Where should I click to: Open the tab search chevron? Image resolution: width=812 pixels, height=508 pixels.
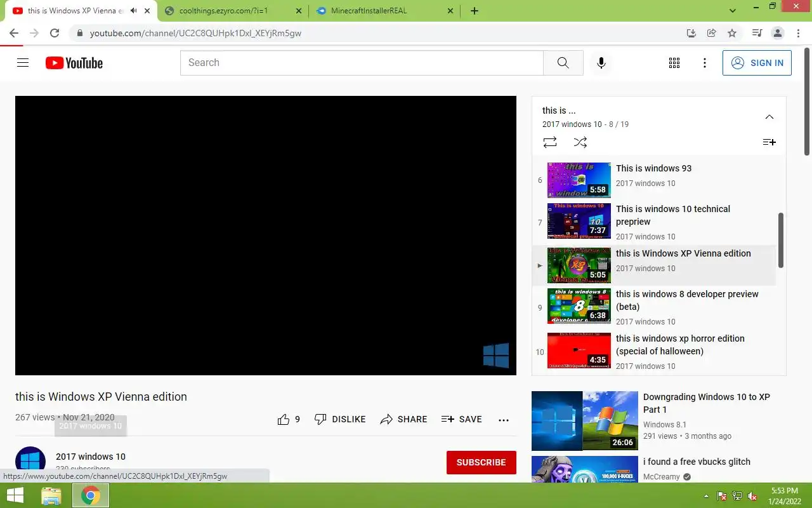click(733, 11)
